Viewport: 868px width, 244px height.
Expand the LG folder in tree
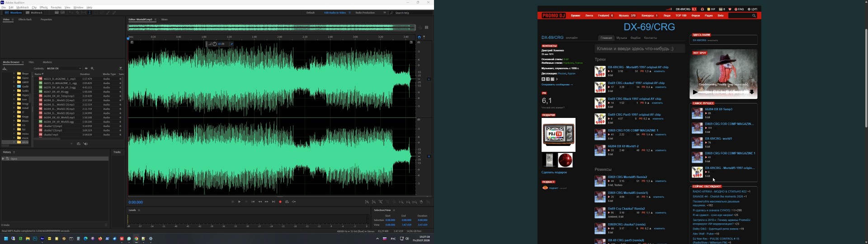(14, 125)
